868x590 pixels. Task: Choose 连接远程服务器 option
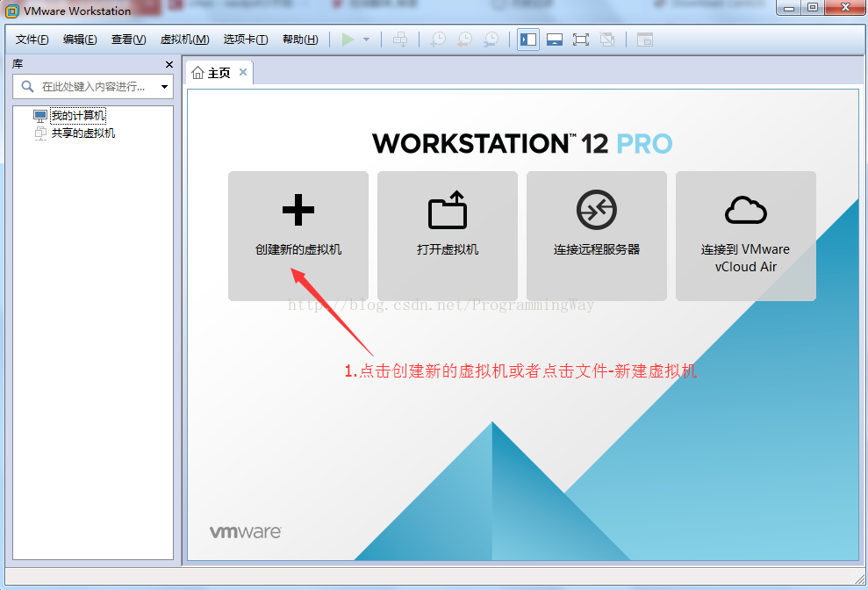(x=597, y=235)
